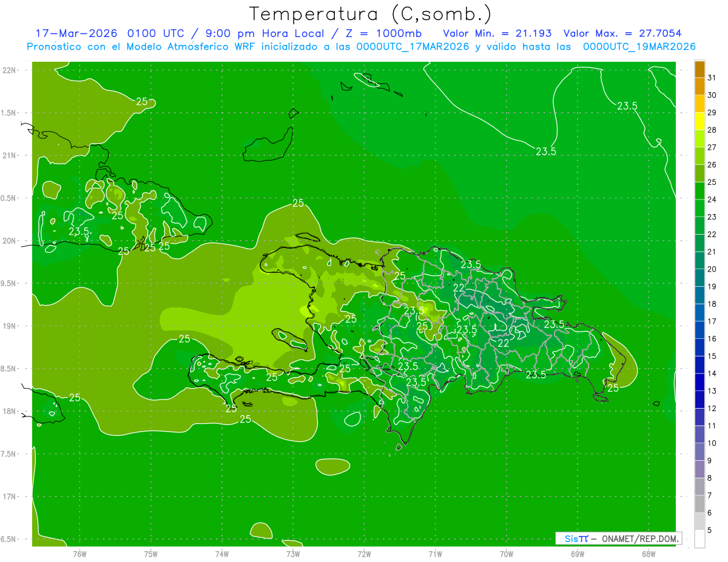
Task: Click the '8.5N' latitude axis label
Action: 9,369
